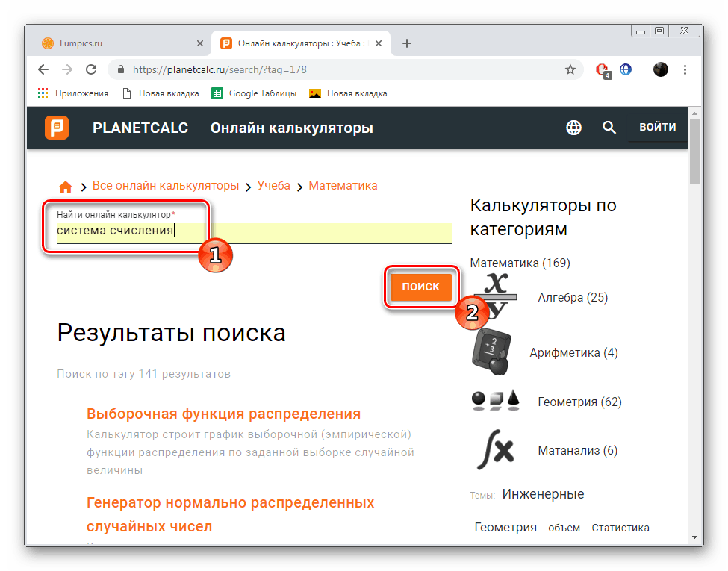
Task: Open the blue globe extension icon
Action: pyautogui.click(x=626, y=69)
